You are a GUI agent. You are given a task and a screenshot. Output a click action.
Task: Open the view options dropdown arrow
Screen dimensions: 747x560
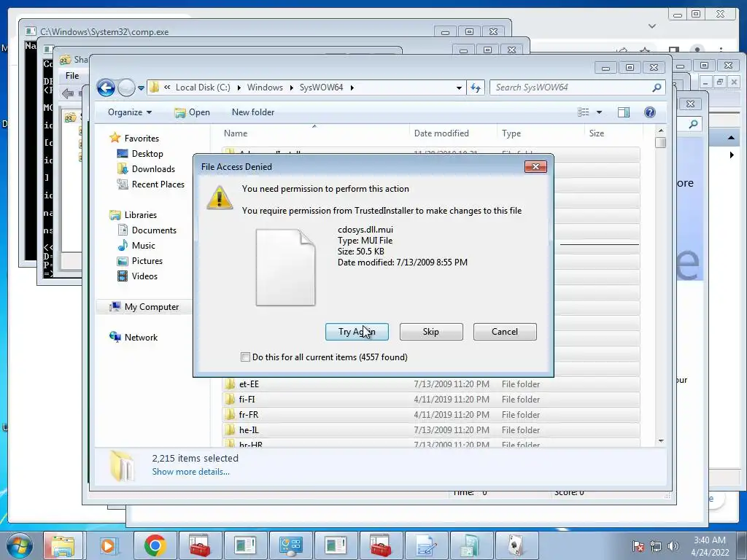[600, 112]
